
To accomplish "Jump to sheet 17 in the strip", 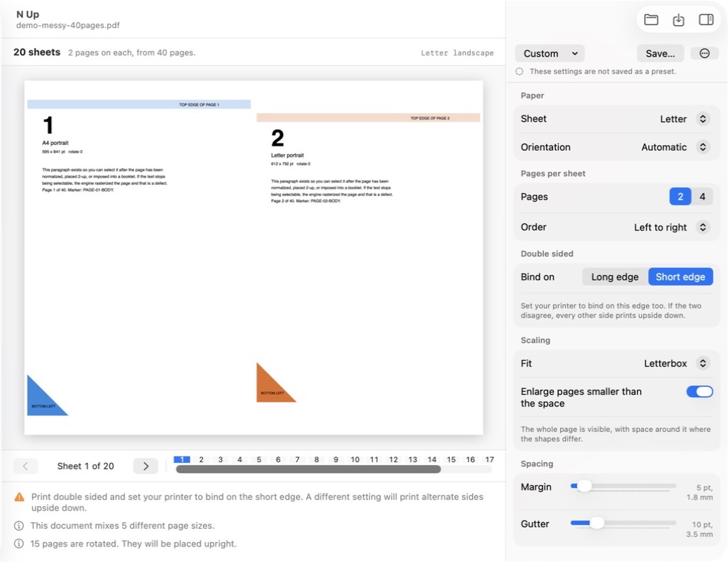I will click(x=490, y=459).
